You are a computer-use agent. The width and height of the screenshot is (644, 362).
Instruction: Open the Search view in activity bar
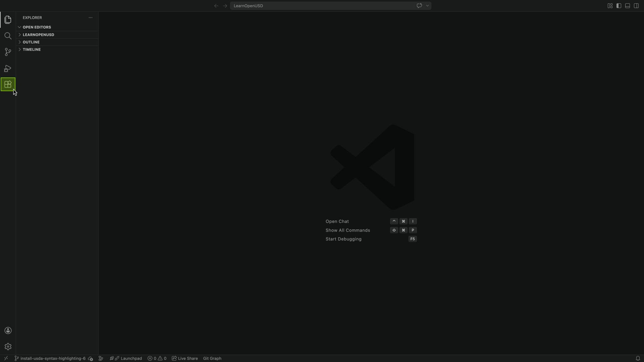[x=8, y=36]
